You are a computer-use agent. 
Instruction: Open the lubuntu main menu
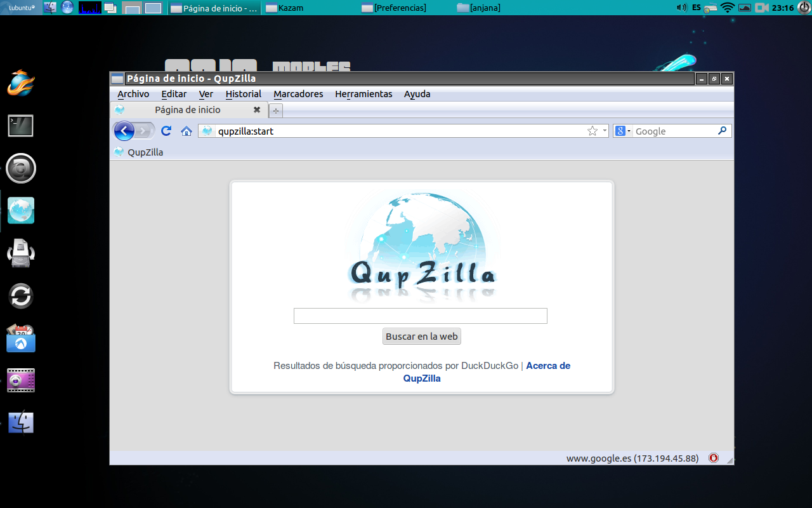coord(21,8)
